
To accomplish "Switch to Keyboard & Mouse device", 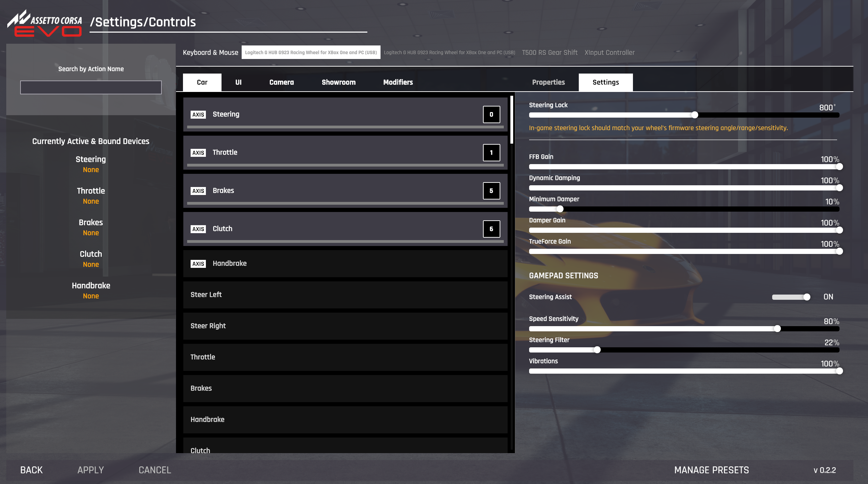I will point(210,52).
